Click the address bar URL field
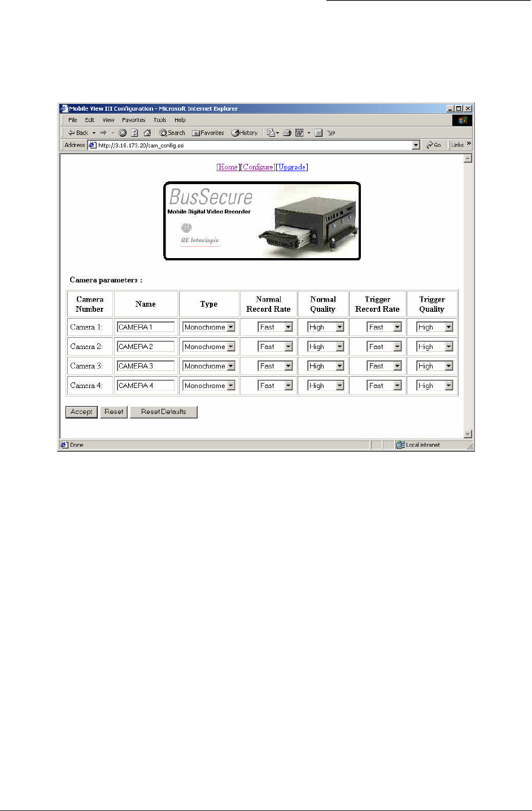Viewport: 532px width, 811px height. pyautogui.click(x=254, y=145)
